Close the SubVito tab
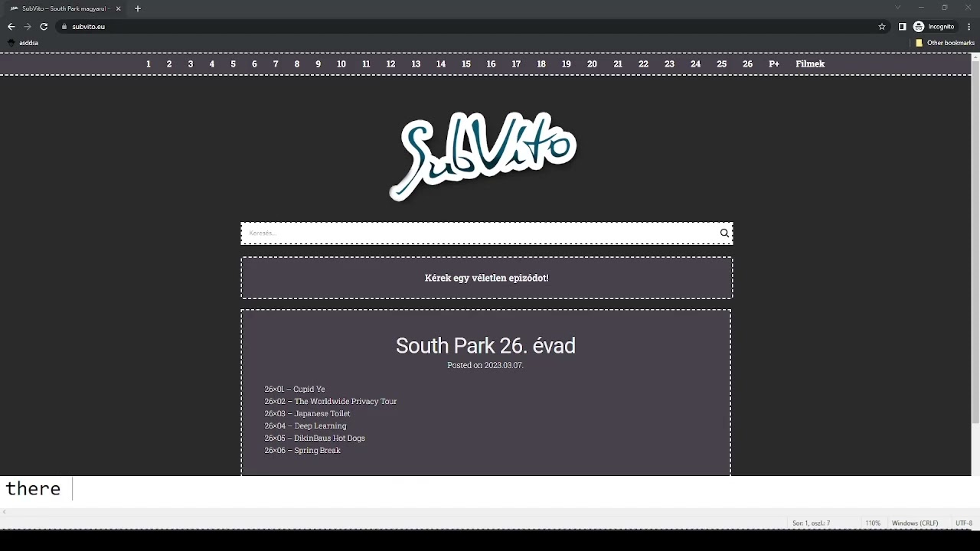The width and height of the screenshot is (980, 551). 118,8
